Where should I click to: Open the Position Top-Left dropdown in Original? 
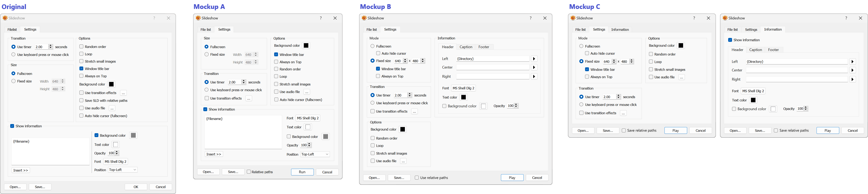pyautogui.click(x=123, y=170)
